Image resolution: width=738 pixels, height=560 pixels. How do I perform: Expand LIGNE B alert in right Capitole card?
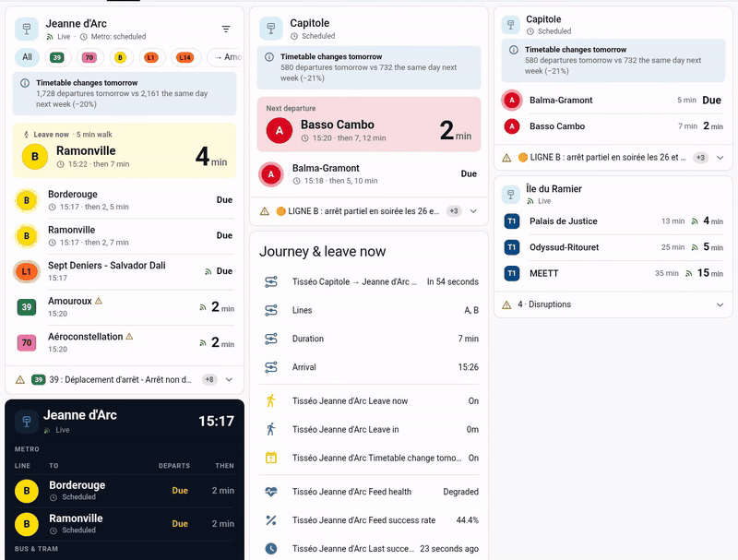click(720, 158)
